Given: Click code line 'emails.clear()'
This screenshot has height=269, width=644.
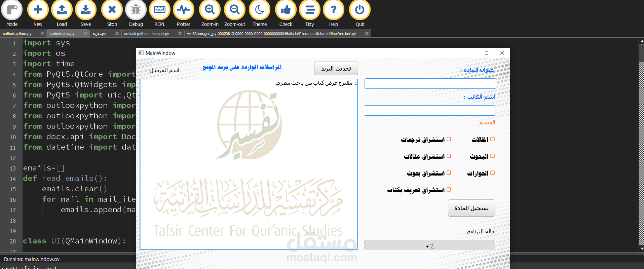Looking at the screenshot, I should coord(74,189).
